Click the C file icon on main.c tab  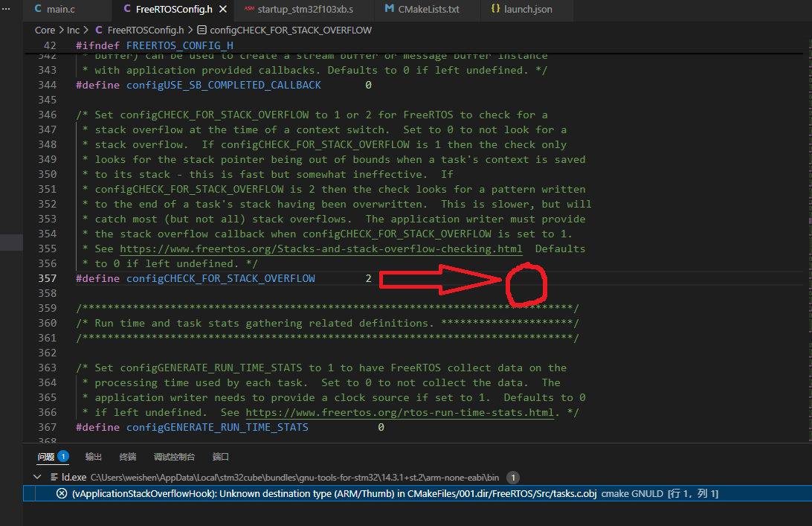[38, 9]
